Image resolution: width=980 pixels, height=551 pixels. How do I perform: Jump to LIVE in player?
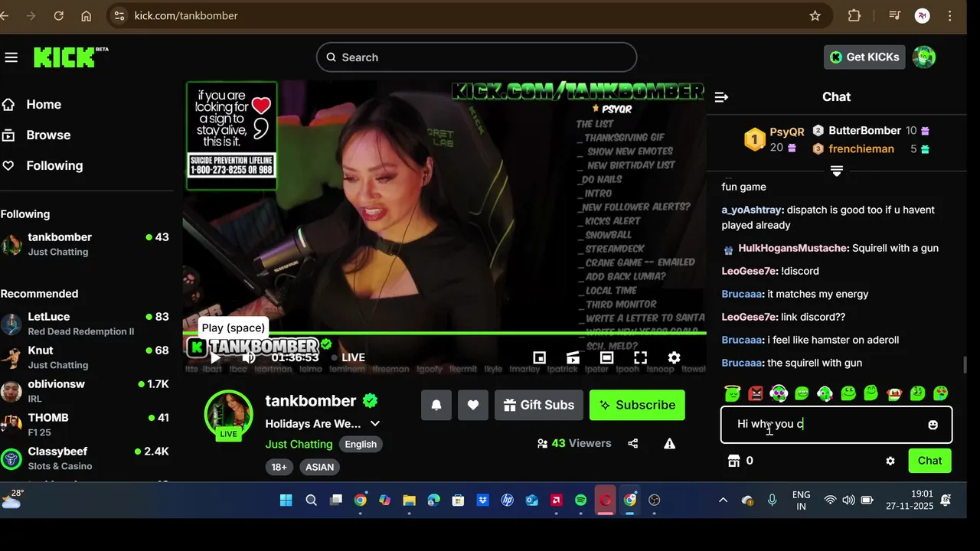[348, 357]
